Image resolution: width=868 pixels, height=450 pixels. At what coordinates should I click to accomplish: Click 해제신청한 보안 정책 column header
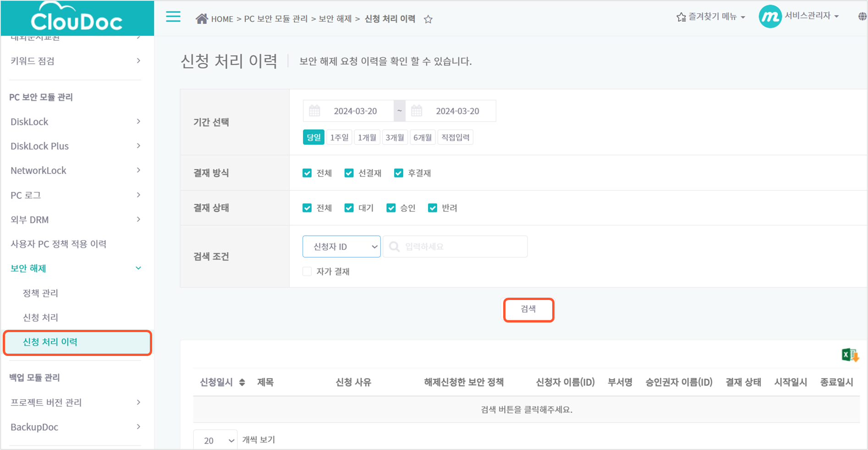[464, 382]
